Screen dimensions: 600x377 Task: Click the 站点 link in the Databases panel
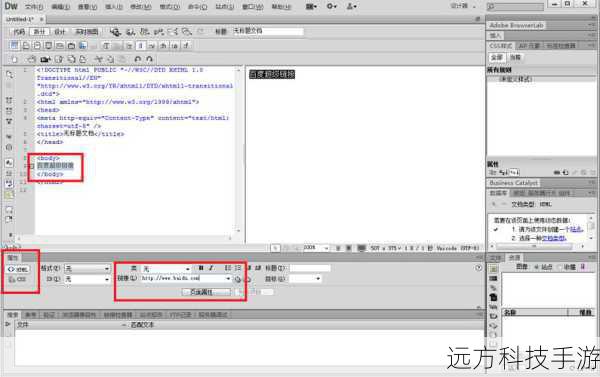click(576, 229)
